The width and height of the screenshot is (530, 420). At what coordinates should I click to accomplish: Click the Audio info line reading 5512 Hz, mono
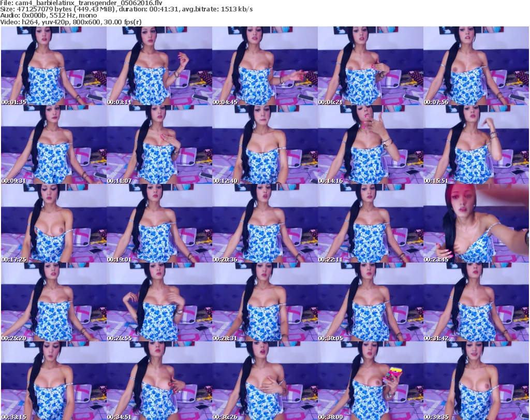[48, 16]
